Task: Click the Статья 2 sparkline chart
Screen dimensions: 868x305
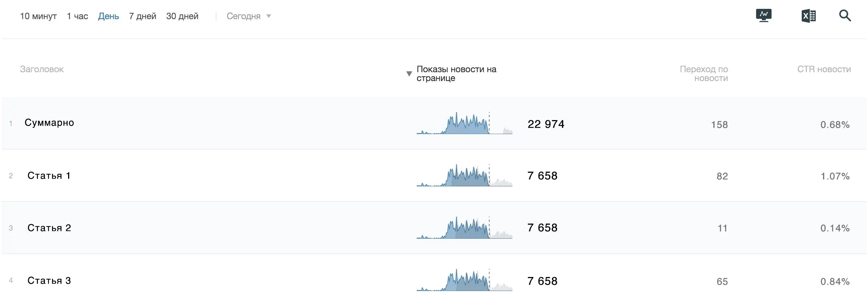Action: (464, 228)
